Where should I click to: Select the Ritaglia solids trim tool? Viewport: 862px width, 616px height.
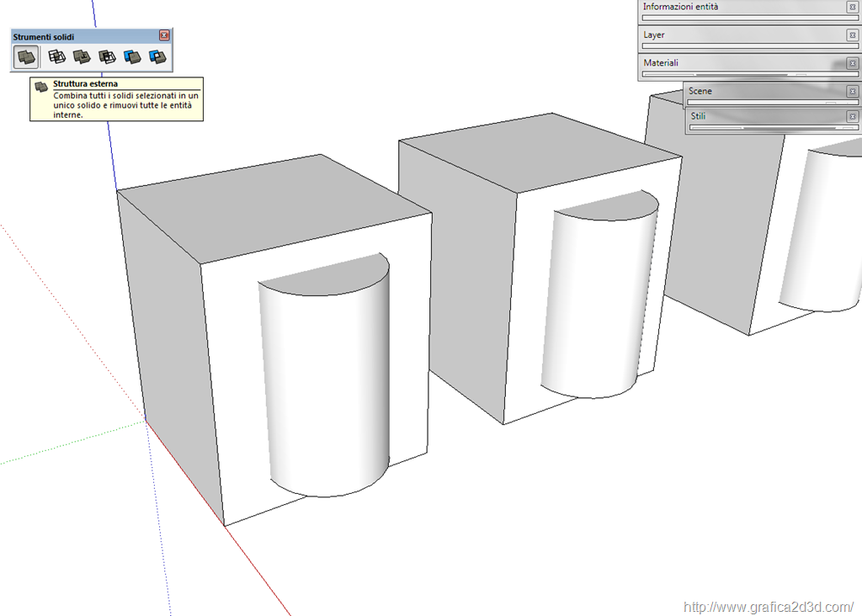132,57
